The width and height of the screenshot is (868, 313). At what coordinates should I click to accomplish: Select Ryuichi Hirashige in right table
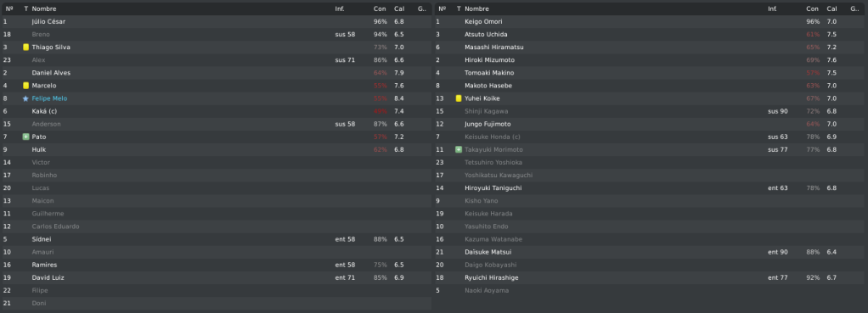(x=651, y=277)
